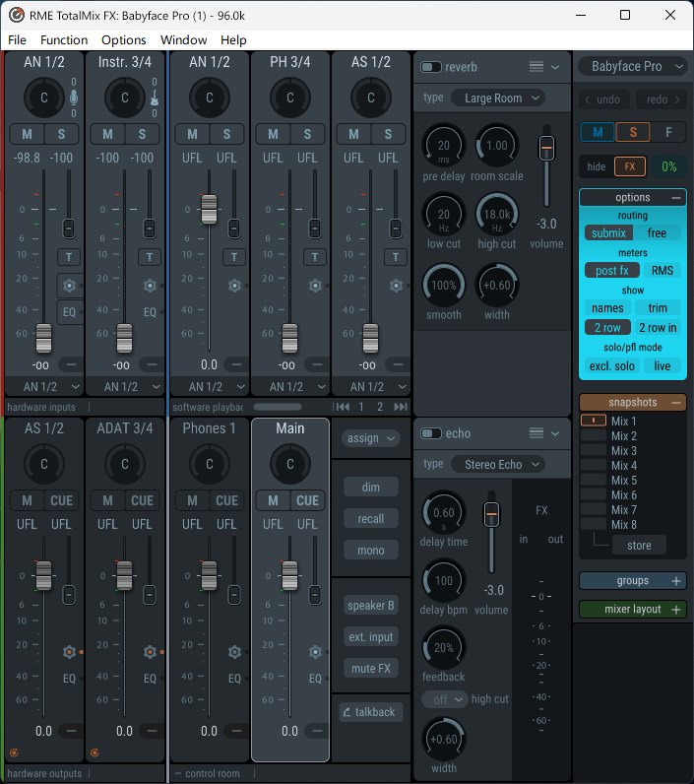Open the Function menu
The width and height of the screenshot is (694, 784).
(64, 40)
